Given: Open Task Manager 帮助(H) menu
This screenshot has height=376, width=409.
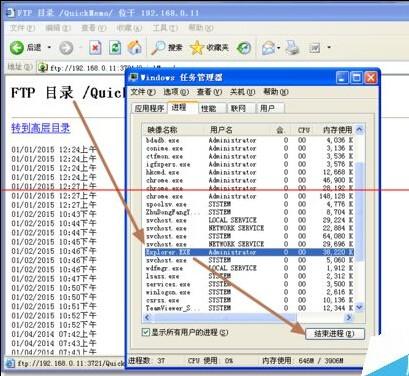Looking at the screenshot, I should (x=276, y=92).
